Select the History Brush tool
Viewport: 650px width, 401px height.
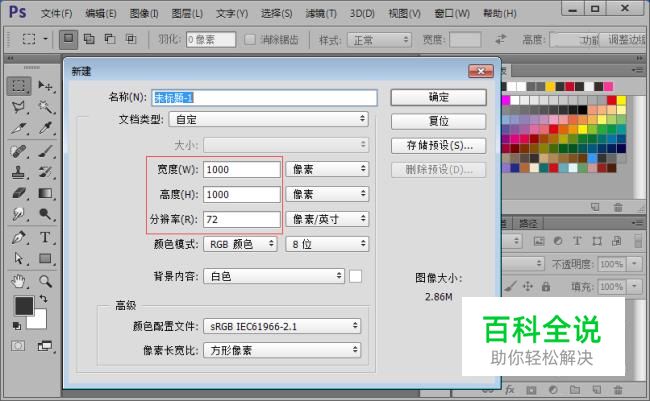coord(45,172)
